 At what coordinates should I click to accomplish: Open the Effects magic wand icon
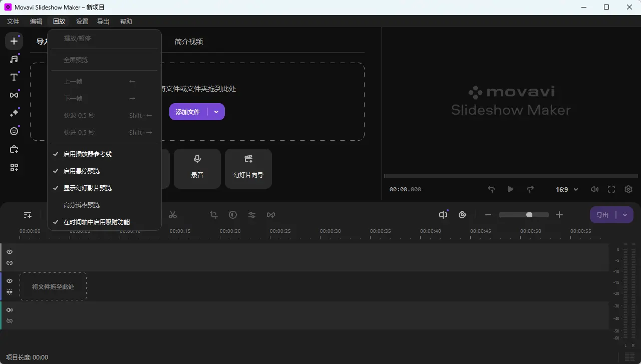[14, 113]
